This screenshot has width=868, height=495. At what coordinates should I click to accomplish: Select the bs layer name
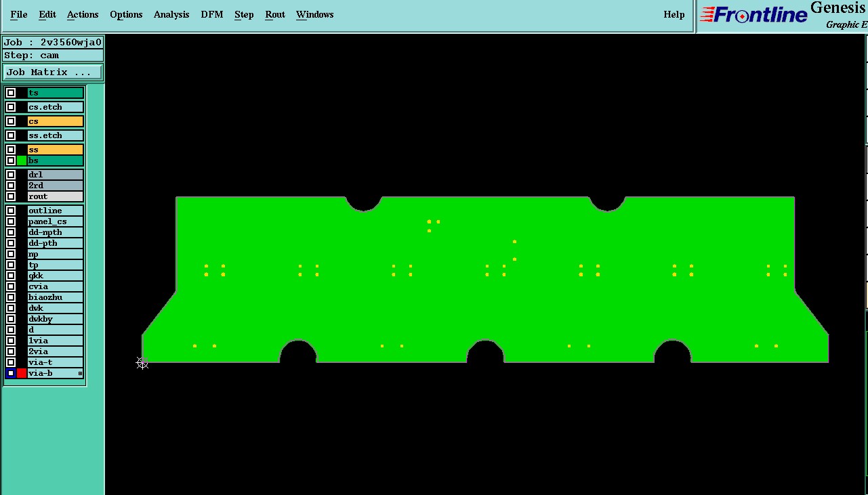56,160
